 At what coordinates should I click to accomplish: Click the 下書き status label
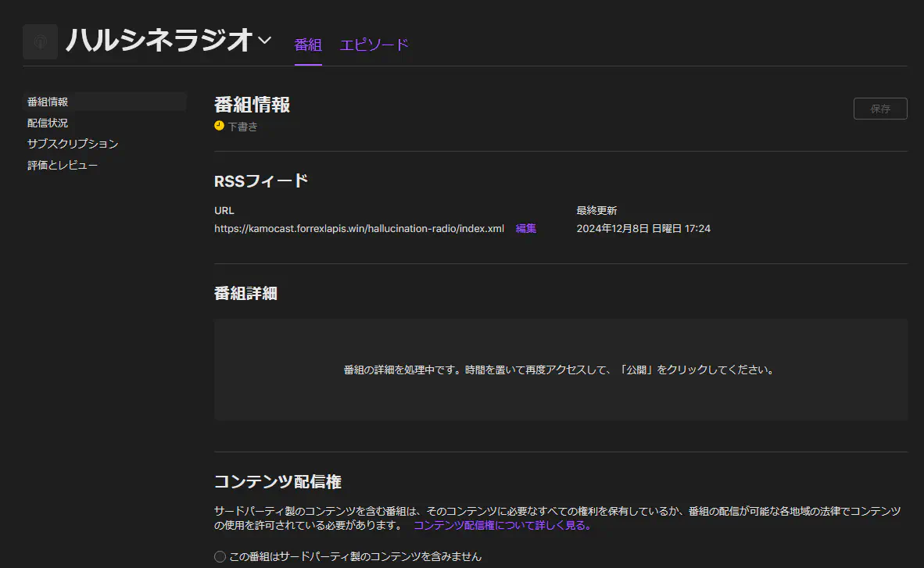pyautogui.click(x=242, y=127)
